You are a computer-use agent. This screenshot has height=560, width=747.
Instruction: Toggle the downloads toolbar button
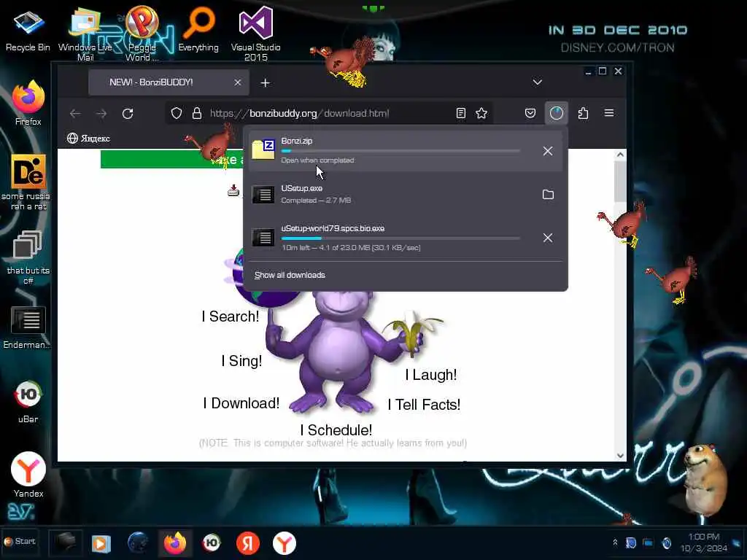556,113
